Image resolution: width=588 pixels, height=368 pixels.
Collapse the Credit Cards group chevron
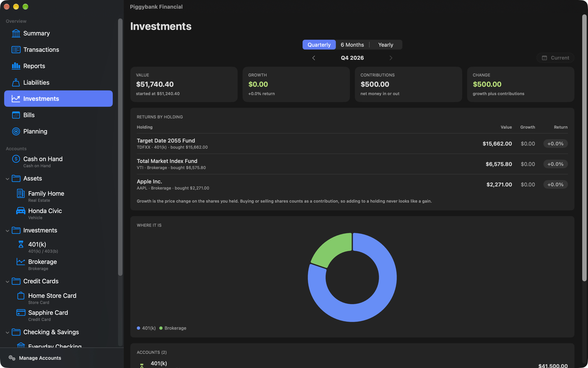[x=7, y=282]
